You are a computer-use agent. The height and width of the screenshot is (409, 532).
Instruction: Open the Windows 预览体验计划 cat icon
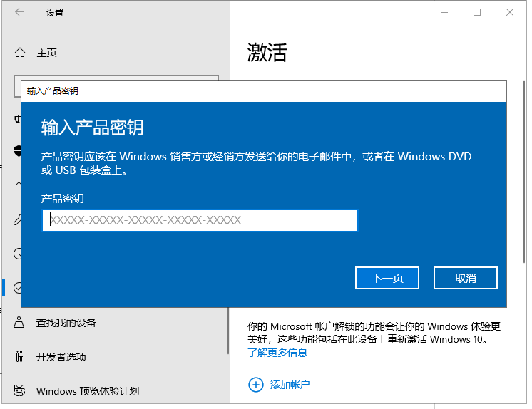19,390
